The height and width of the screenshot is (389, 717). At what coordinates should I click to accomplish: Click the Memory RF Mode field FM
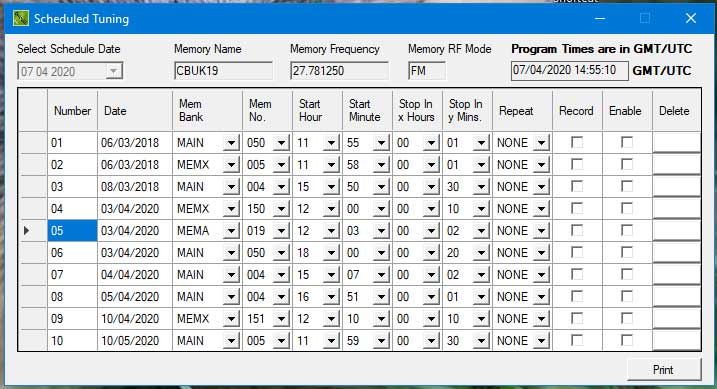(427, 71)
